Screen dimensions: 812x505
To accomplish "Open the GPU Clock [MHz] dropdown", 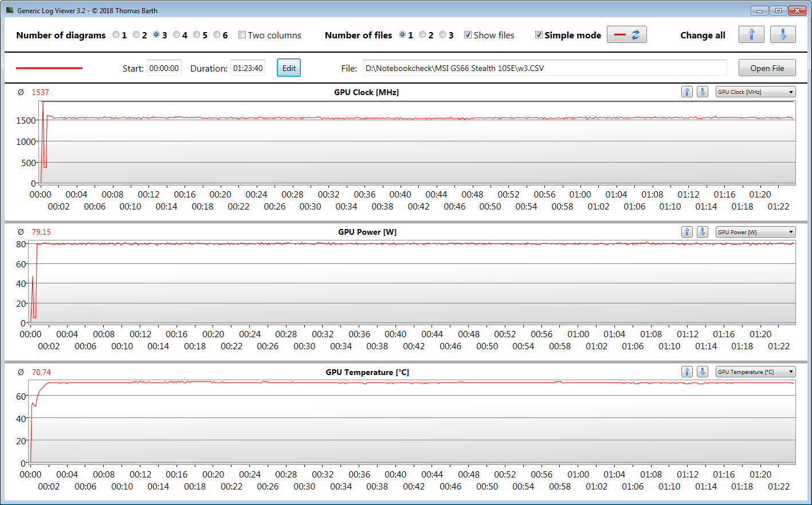I will click(x=755, y=92).
